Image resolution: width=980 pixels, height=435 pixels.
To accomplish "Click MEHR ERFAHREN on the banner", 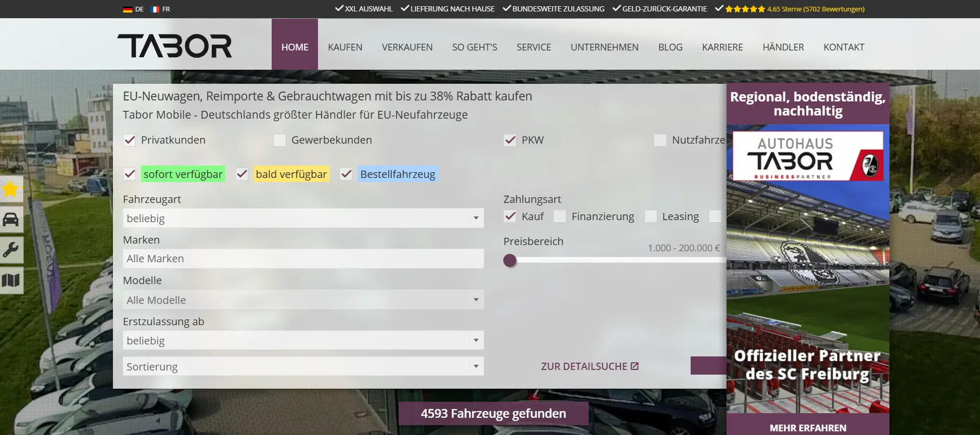I will pos(808,428).
